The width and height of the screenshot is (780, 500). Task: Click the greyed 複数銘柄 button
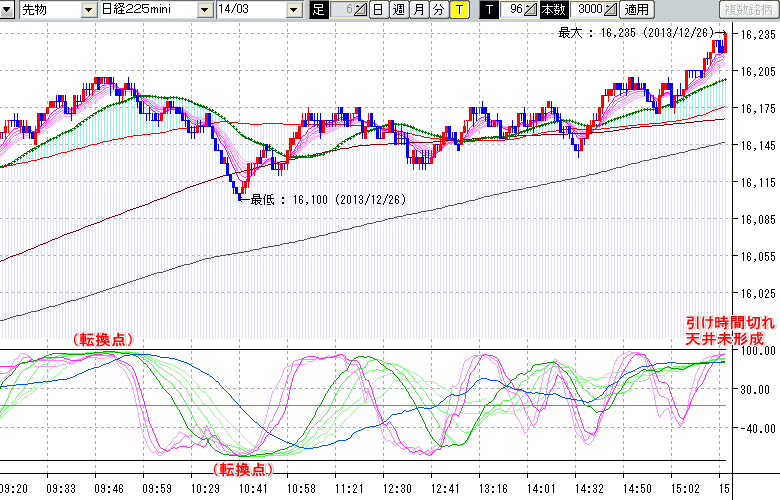point(748,10)
